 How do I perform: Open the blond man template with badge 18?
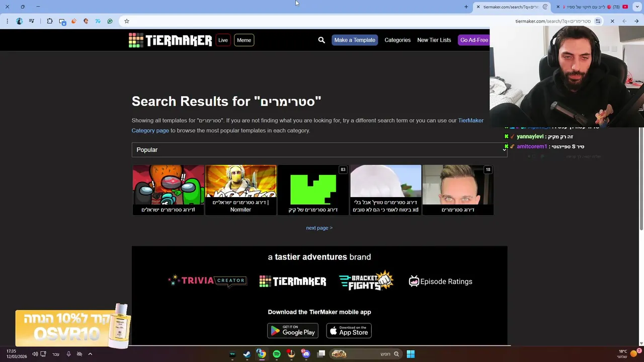tap(458, 190)
